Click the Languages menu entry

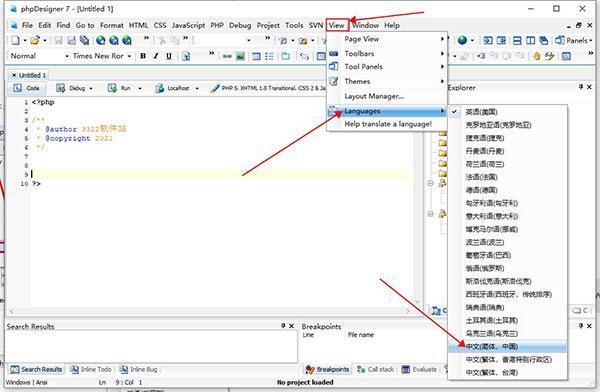pyautogui.click(x=387, y=111)
